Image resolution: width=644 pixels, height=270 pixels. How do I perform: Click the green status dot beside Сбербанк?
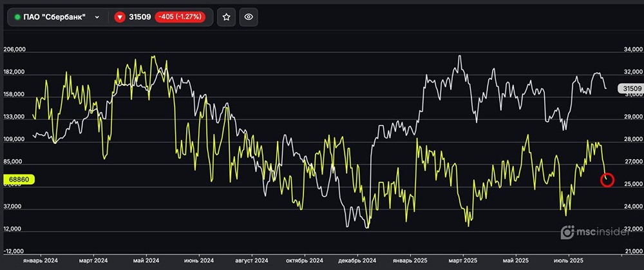pyautogui.click(x=17, y=17)
